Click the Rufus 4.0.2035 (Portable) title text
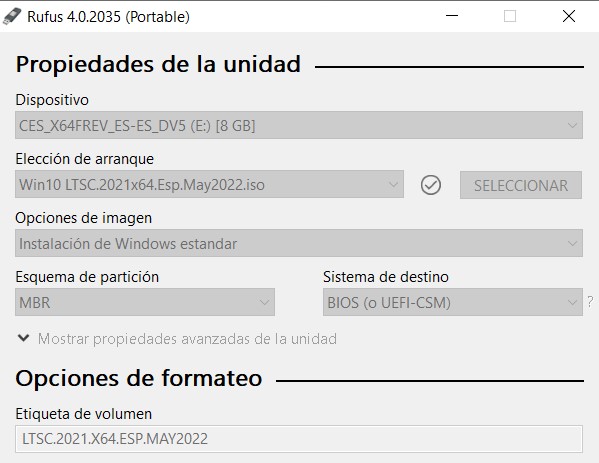Viewport: 599px width, 463px height. point(108,17)
